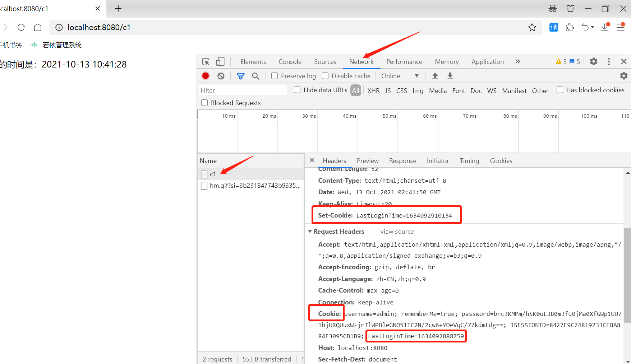This screenshot has height=364, width=631.
Task: Export HAR file with download arrow
Action: (x=450, y=76)
